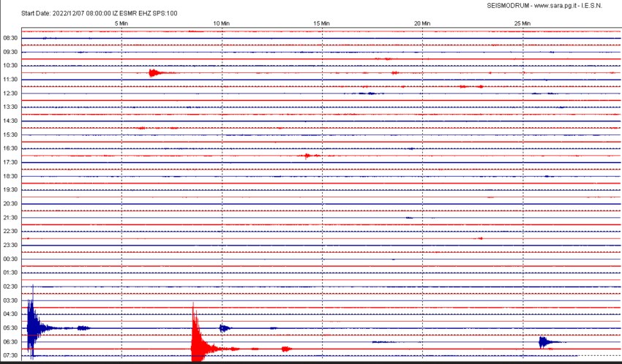Click the 17:30 row time label
622x364 pixels.
[x=10, y=162]
